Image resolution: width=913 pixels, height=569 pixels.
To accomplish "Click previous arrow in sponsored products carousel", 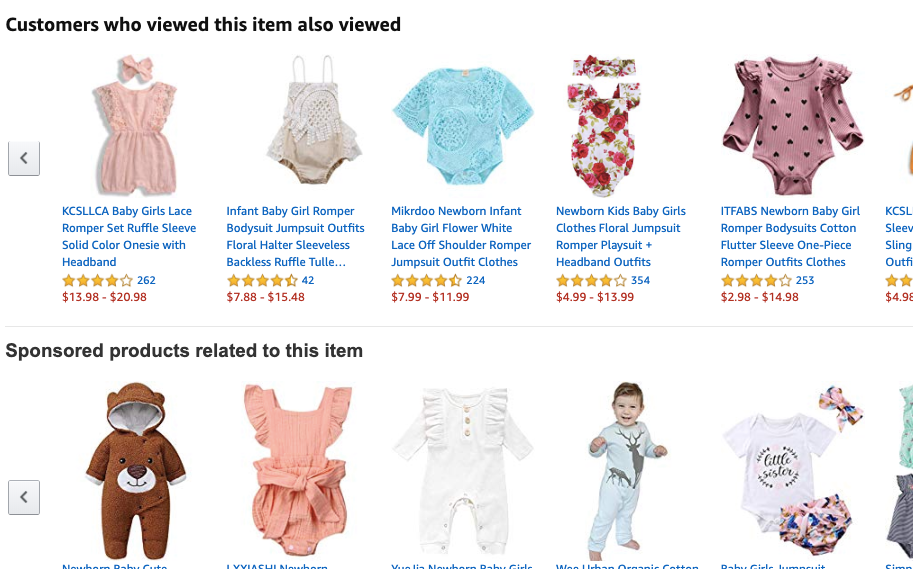I will (x=24, y=497).
